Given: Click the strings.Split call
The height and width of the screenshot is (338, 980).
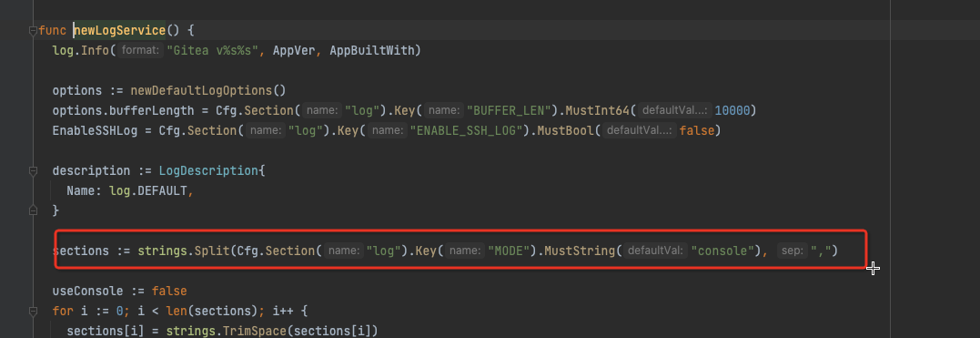Looking at the screenshot, I should pyautogui.click(x=184, y=251).
